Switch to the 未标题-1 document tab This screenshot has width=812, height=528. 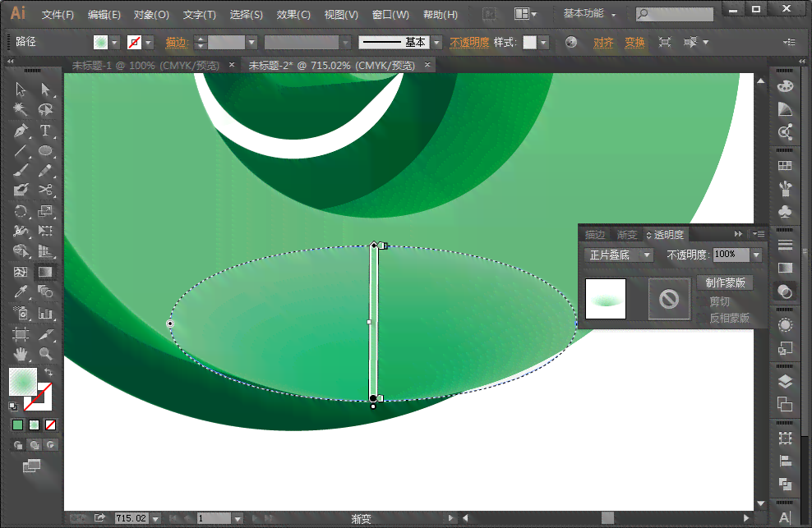click(145, 66)
